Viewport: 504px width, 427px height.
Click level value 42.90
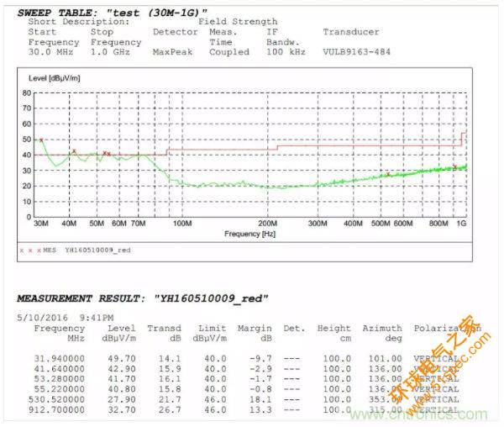point(122,369)
